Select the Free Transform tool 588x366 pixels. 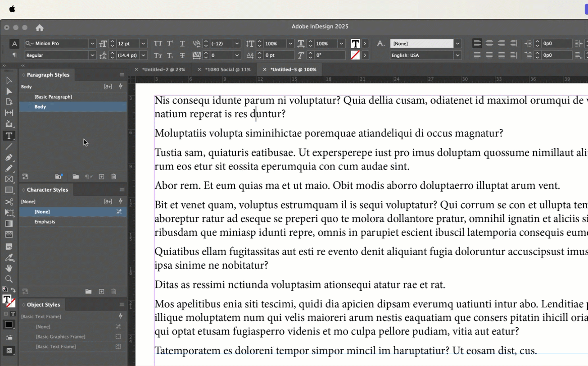pyautogui.click(x=9, y=212)
